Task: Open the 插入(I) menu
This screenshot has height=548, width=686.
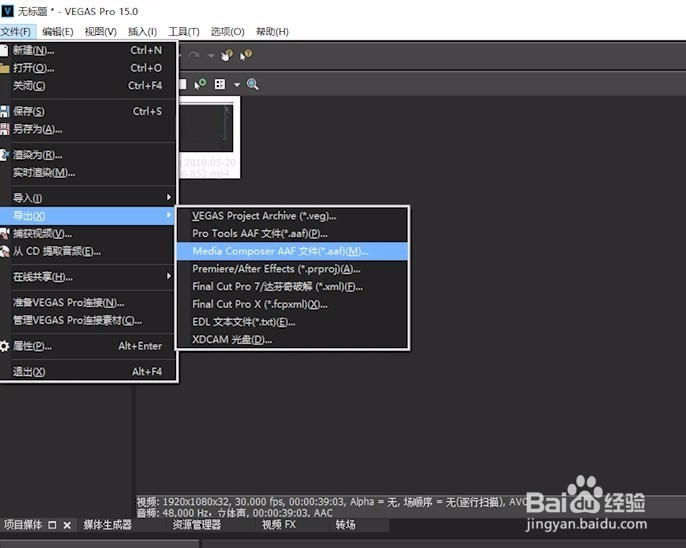Action: click(142, 31)
